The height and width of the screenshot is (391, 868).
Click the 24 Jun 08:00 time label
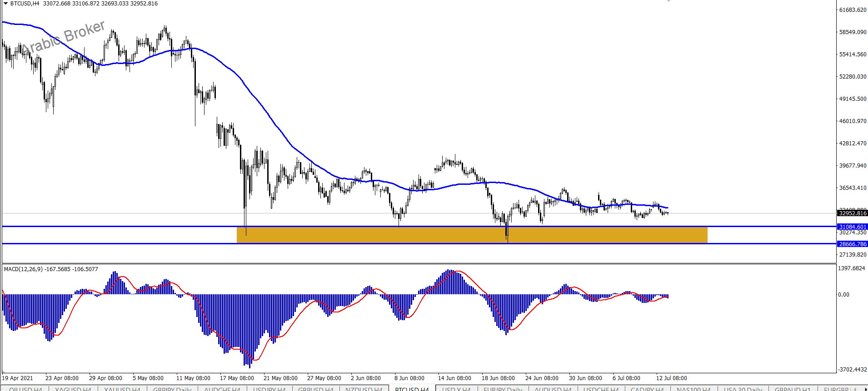542,378
